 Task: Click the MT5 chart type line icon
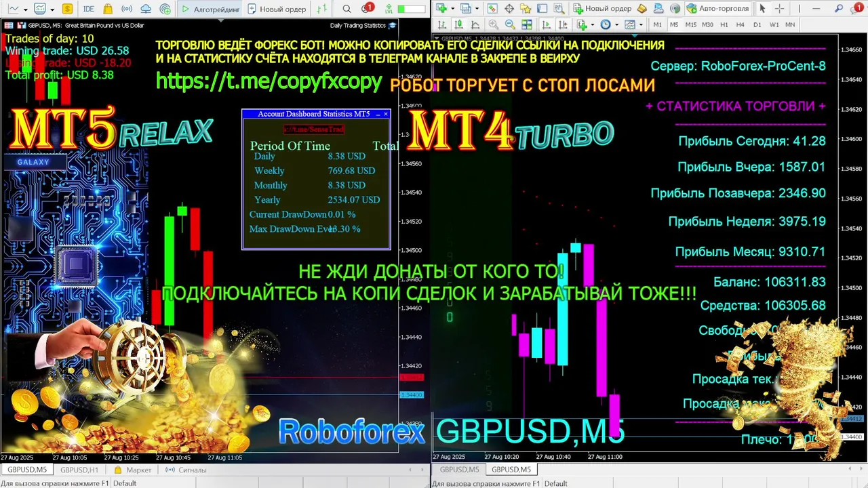point(14,9)
